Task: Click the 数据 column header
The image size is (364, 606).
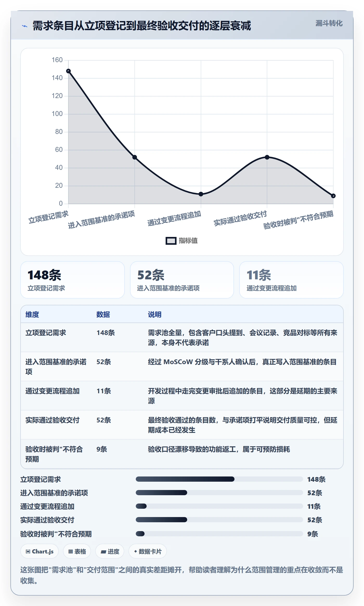Action: (103, 314)
